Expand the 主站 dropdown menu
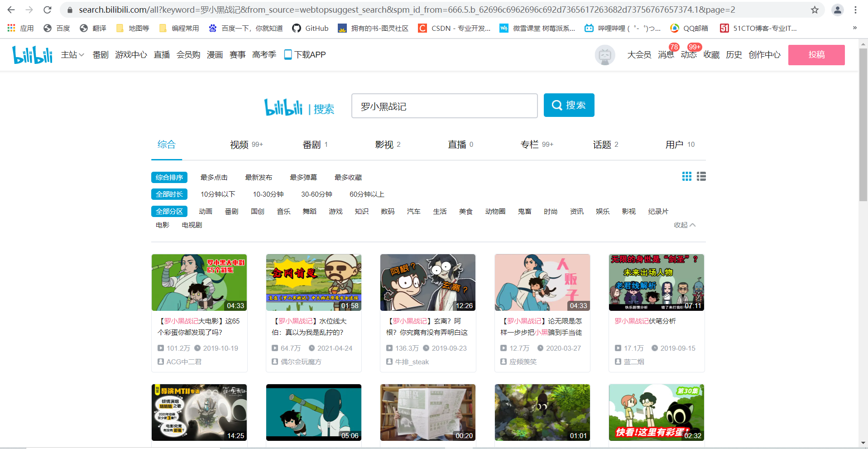 72,54
